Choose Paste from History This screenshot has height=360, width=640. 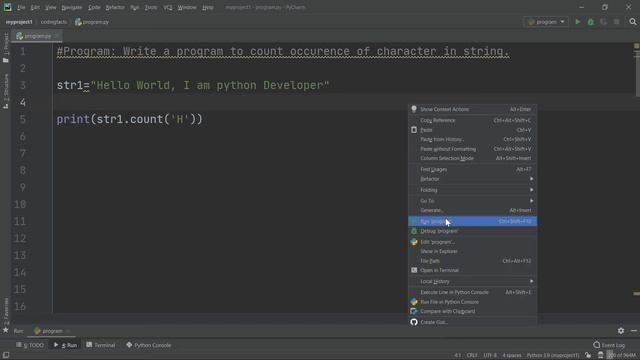[x=473, y=139]
